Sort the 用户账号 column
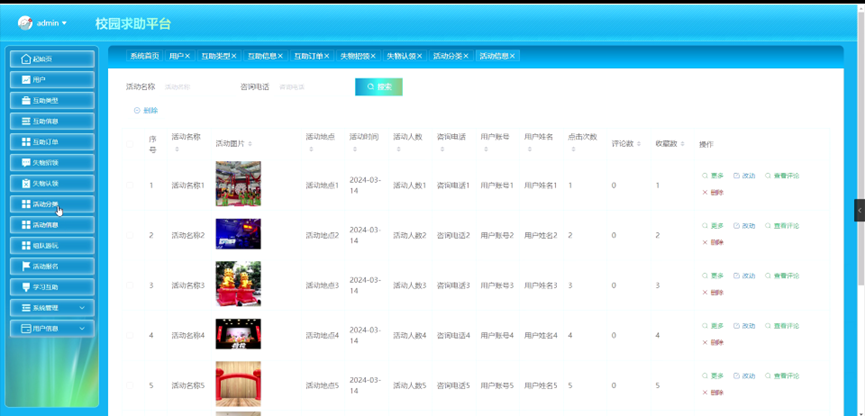The image size is (865, 416). tap(485, 149)
